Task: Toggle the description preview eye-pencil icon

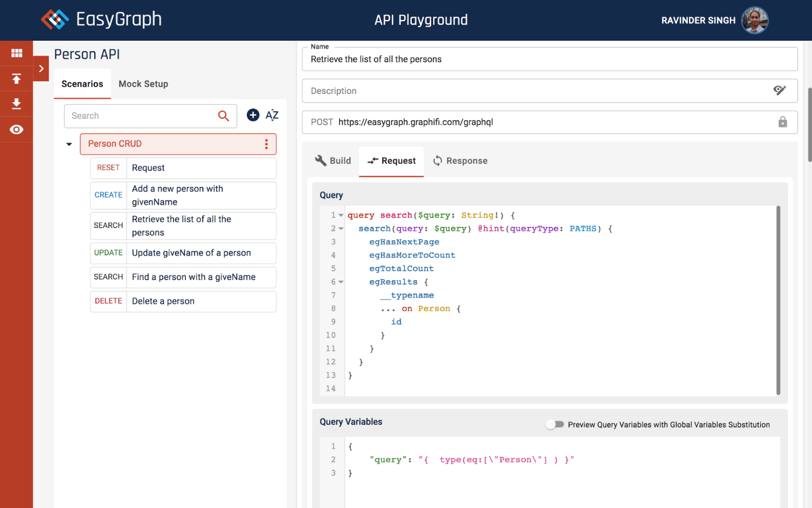Action: [x=779, y=90]
